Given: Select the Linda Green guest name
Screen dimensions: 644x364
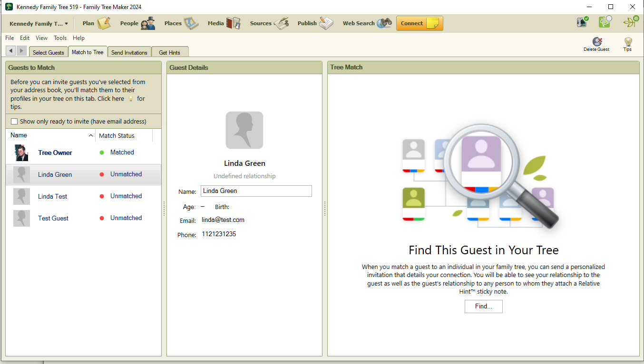Looking at the screenshot, I should [x=55, y=174].
